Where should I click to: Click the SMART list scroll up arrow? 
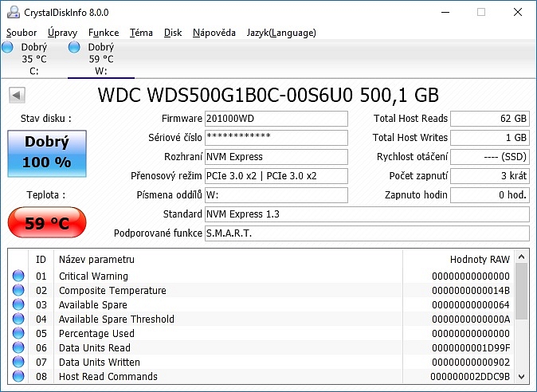click(x=521, y=257)
